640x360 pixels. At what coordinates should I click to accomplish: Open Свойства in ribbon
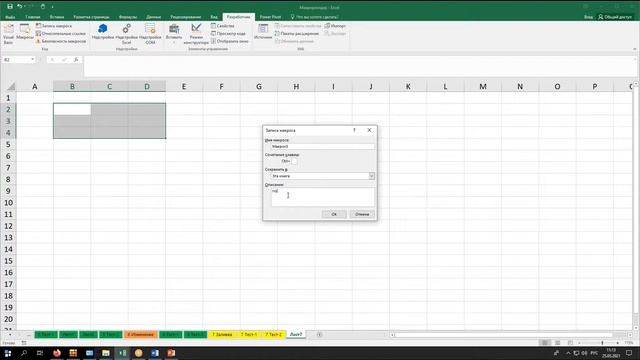[223, 26]
